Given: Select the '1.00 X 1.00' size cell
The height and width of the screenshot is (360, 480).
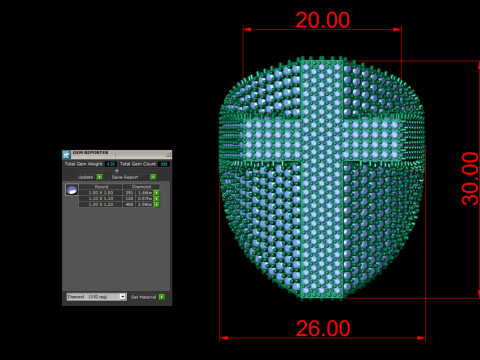Looking at the screenshot, I should 101,193.
